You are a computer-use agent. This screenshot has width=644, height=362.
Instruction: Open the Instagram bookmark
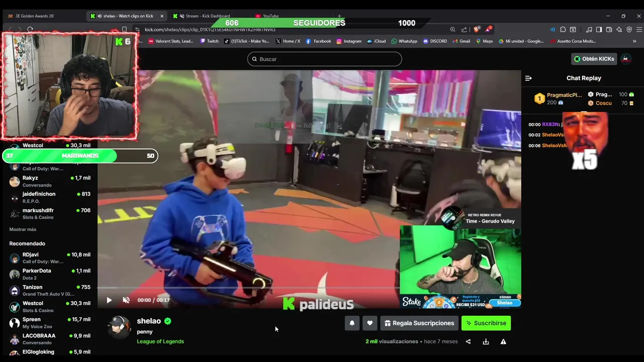[349, 41]
